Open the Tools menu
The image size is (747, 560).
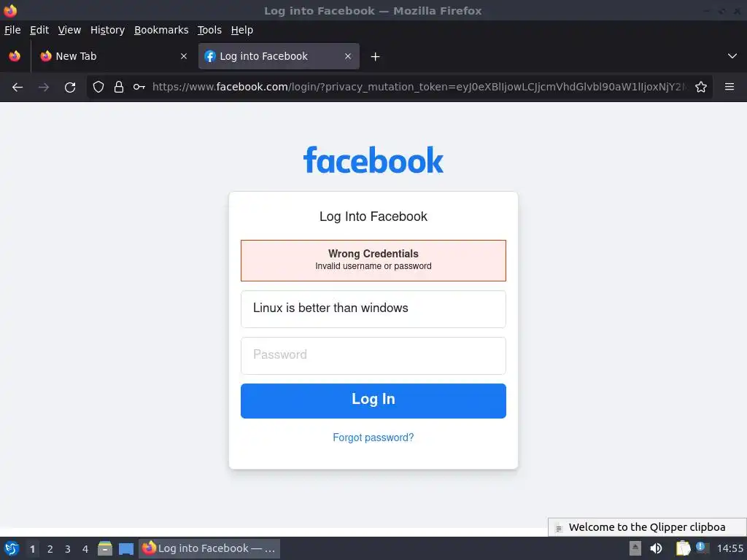209,30
